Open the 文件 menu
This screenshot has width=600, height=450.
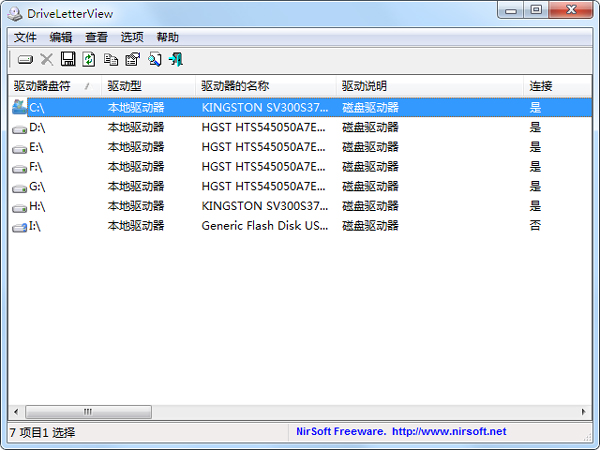[x=25, y=37]
